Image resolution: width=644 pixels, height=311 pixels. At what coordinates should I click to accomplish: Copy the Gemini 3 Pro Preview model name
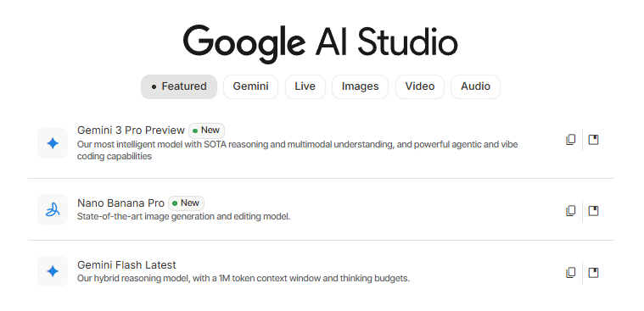click(x=570, y=140)
